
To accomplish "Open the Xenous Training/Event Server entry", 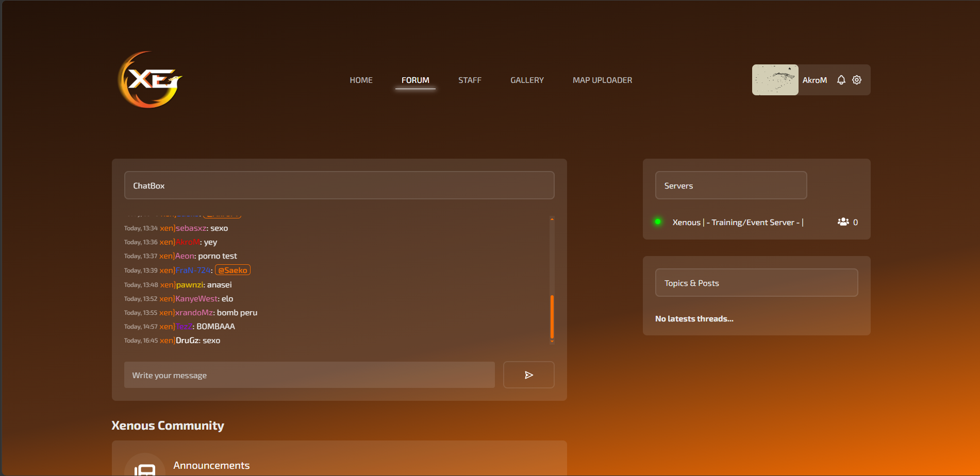I will [738, 222].
